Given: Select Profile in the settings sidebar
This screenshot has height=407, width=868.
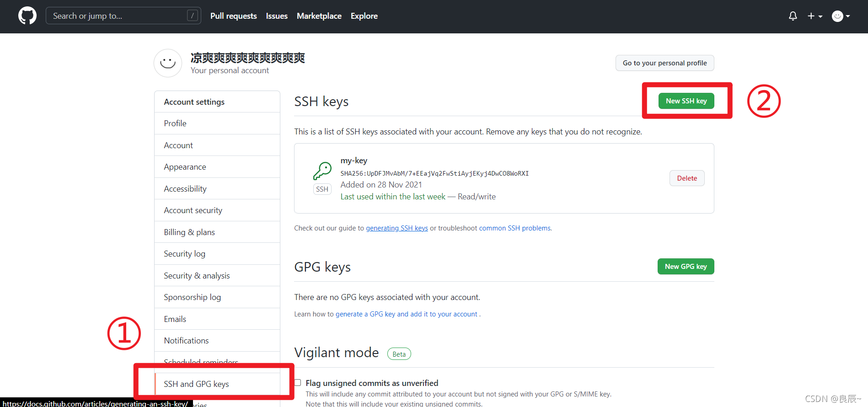Looking at the screenshot, I should tap(217, 123).
